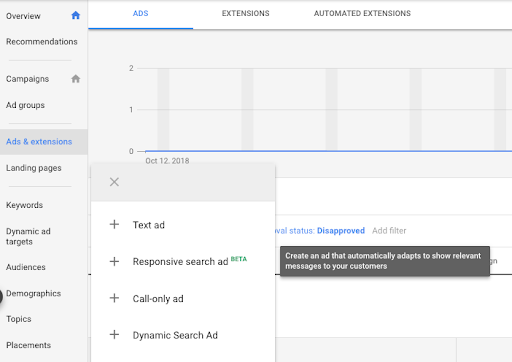Screen dimensions: 512x362
Task: Open Landing pages section
Action: click(34, 168)
